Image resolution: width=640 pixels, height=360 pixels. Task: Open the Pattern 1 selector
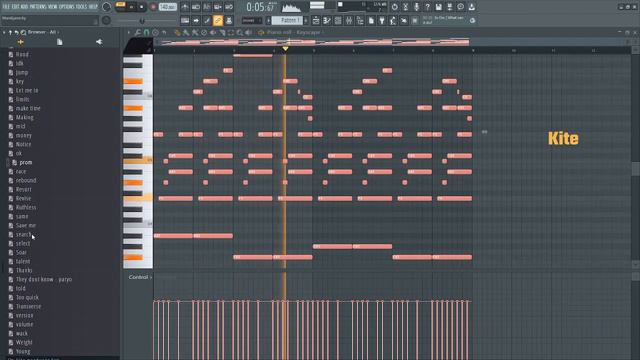287,20
